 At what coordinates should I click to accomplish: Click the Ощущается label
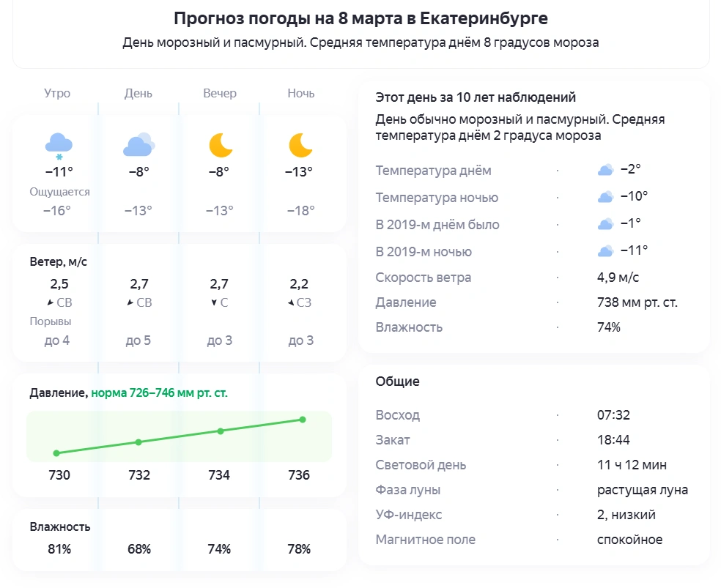point(60,192)
